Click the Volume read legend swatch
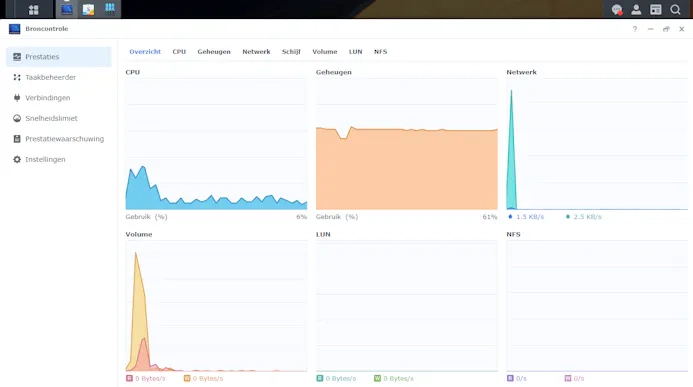The image size is (693, 387). [129, 378]
